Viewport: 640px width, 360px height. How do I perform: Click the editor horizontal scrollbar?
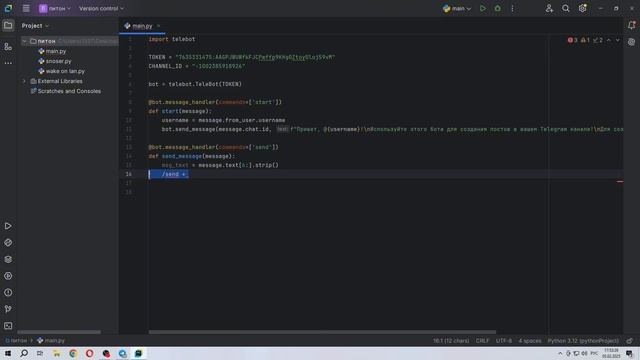[x=322, y=332]
